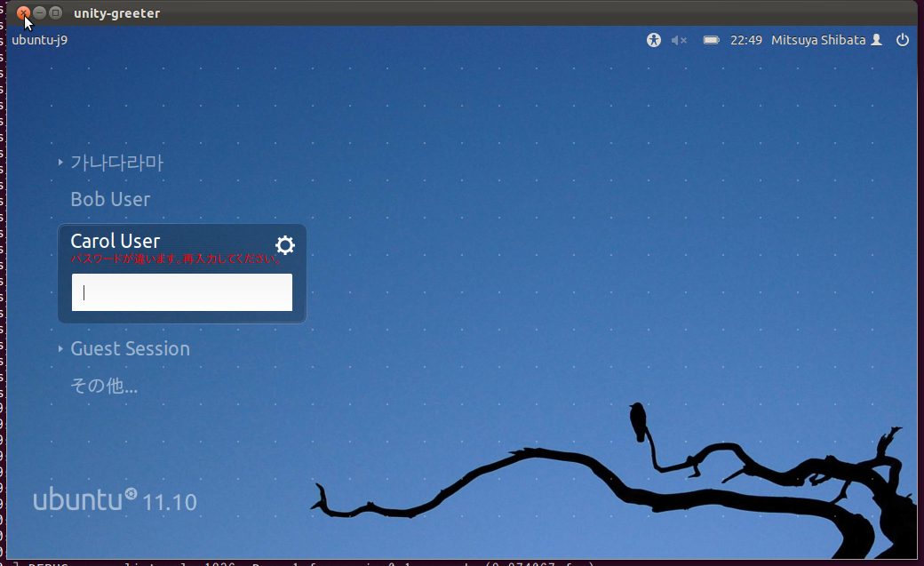Open the power shutdown icon

coord(902,40)
